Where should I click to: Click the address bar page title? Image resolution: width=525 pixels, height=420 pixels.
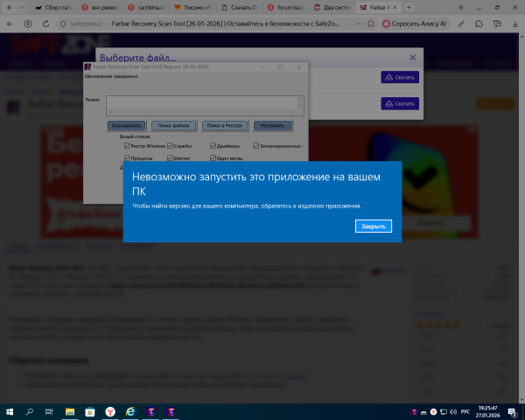(226, 24)
